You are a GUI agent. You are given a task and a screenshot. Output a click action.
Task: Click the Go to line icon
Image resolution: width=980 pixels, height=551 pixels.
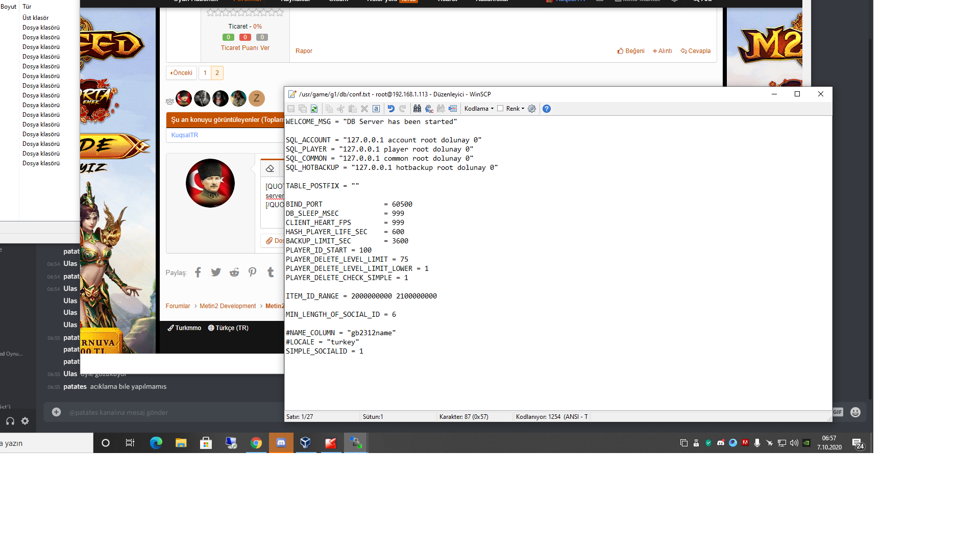[x=453, y=109]
